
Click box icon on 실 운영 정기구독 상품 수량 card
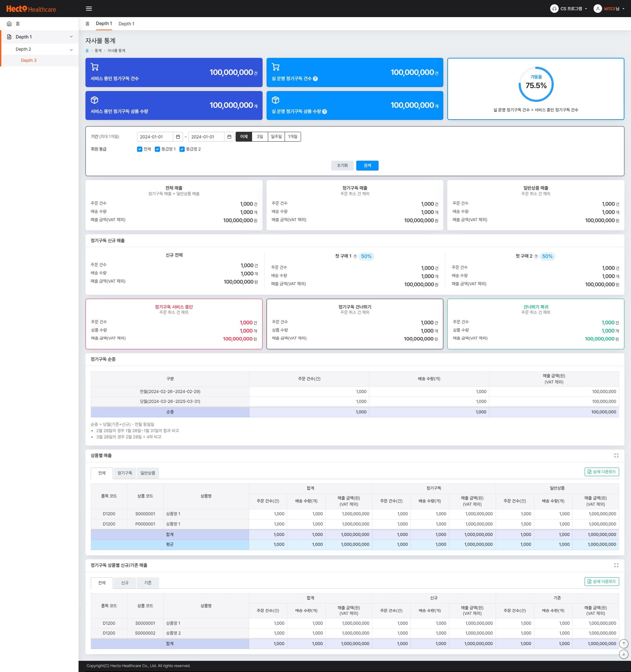tap(276, 100)
